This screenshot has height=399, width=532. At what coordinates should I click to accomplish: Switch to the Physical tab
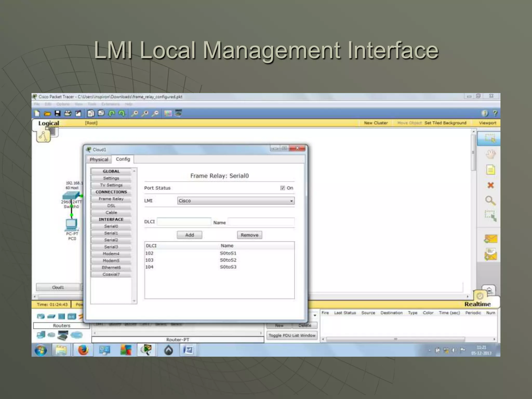(99, 159)
